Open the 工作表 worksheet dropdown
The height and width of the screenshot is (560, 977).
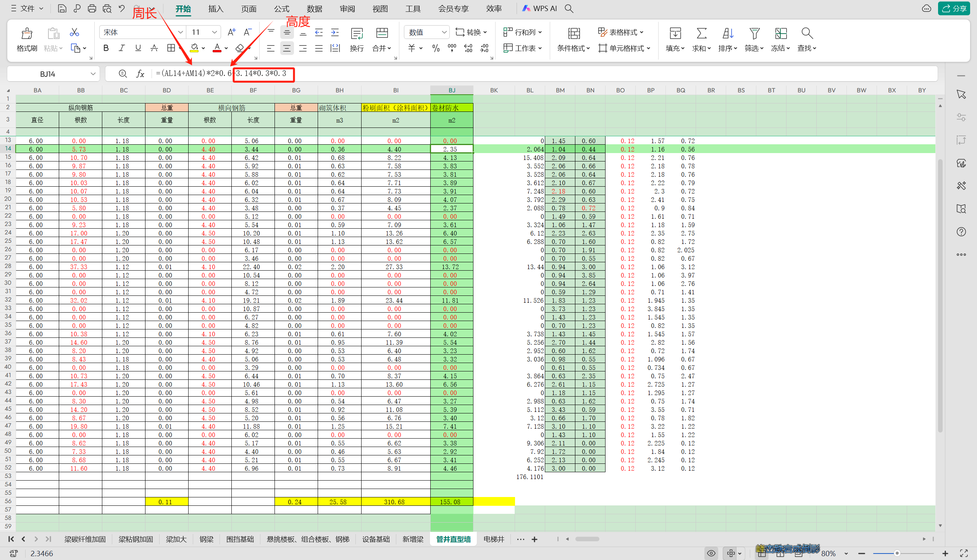click(x=523, y=48)
